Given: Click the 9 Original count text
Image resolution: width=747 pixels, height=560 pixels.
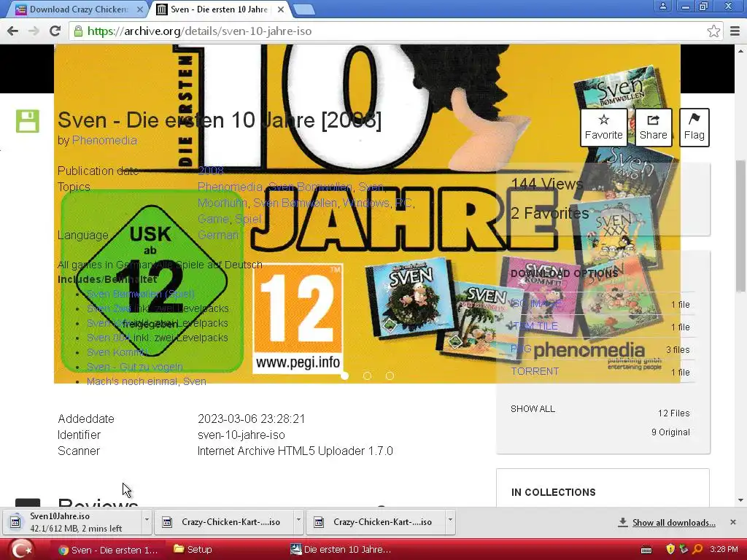Looking at the screenshot, I should click(x=671, y=432).
